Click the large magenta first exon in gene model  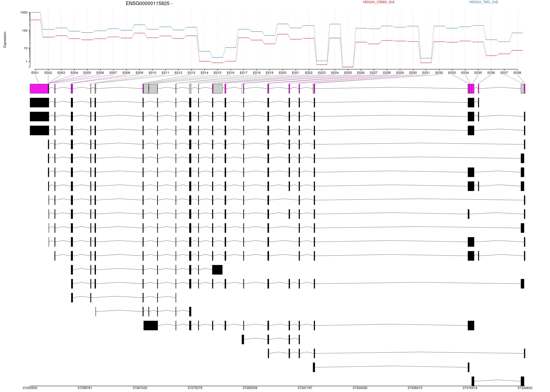pos(39,88)
